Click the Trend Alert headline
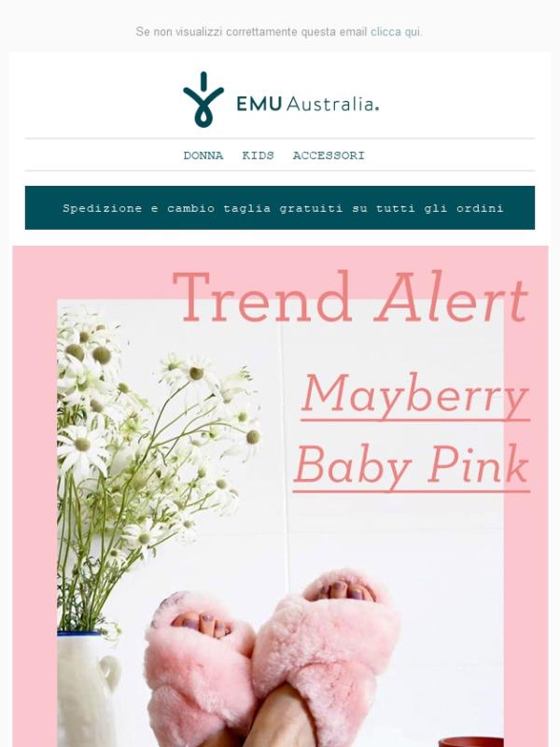Image resolution: width=560 pixels, height=747 pixels. coord(351,297)
